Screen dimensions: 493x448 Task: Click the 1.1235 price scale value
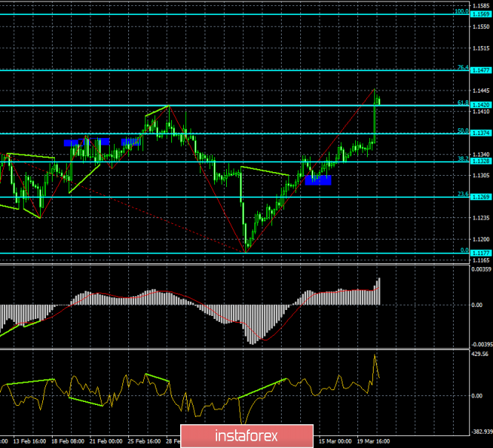[481, 218]
